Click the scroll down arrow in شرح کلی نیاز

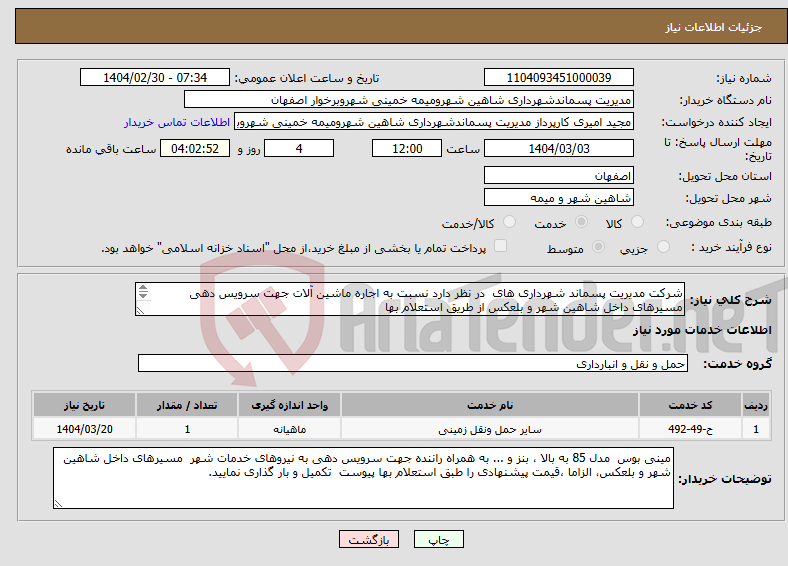[x=143, y=295]
